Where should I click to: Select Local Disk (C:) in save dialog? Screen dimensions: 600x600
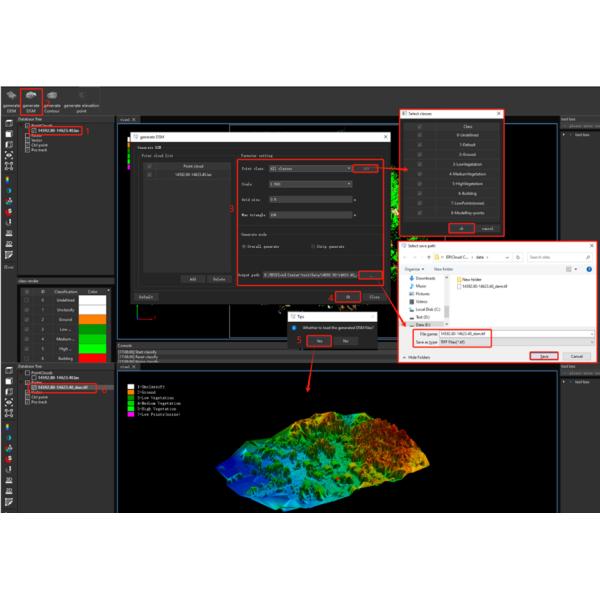coord(430,311)
